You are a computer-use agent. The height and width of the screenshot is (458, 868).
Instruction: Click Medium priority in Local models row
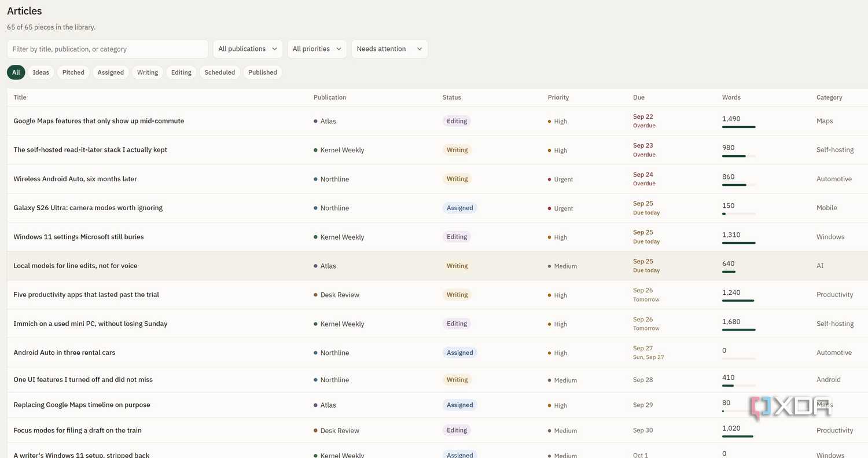tap(562, 266)
